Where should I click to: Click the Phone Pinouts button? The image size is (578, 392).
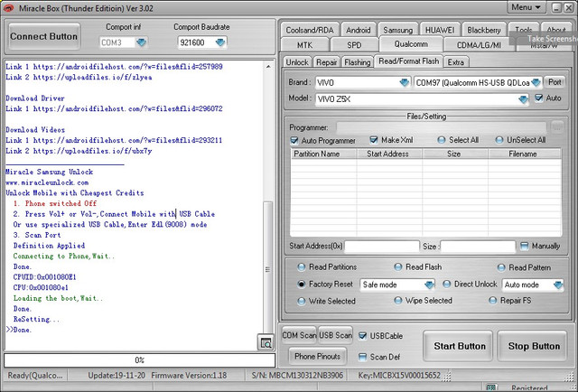pyautogui.click(x=317, y=356)
